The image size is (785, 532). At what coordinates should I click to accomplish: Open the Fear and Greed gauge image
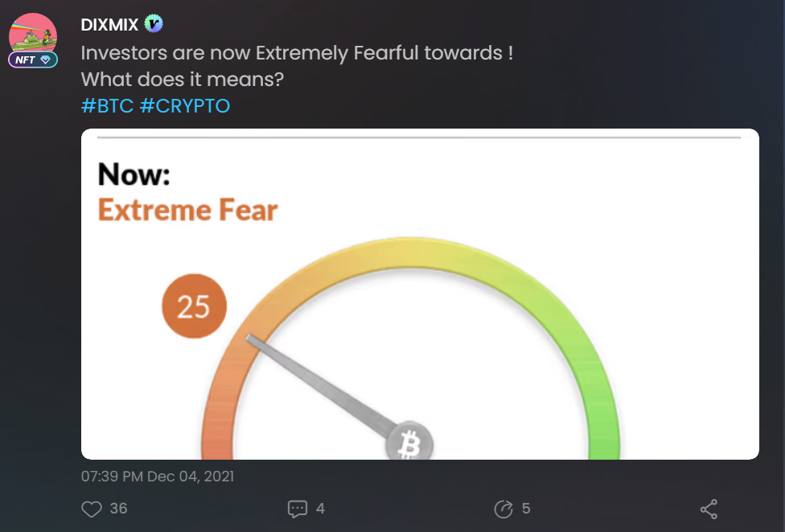[x=420, y=294]
